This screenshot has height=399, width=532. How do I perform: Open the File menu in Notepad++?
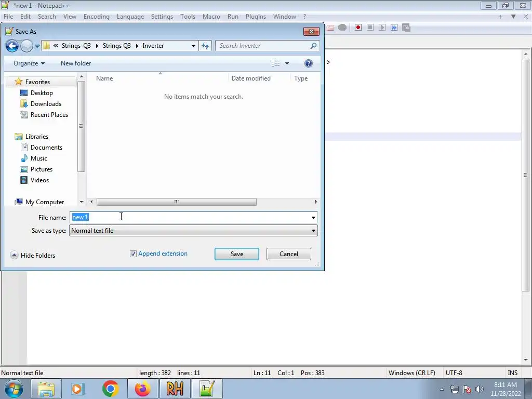[x=8, y=17]
